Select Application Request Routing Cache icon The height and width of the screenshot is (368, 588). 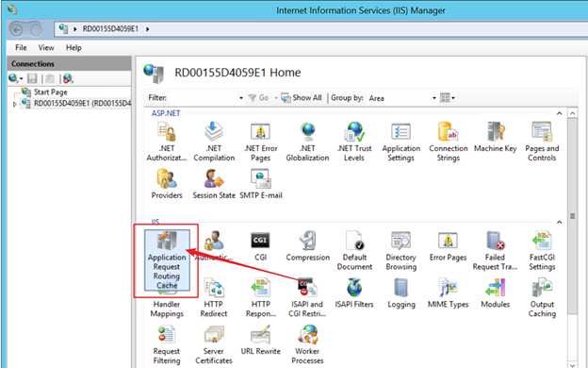pos(167,260)
